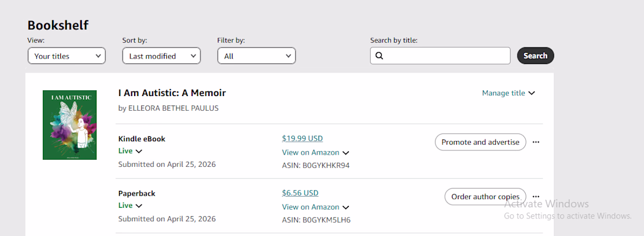The height and width of the screenshot is (236, 644).
Task: Expand the Kindle eBook Live status chevron
Action: pos(139,151)
